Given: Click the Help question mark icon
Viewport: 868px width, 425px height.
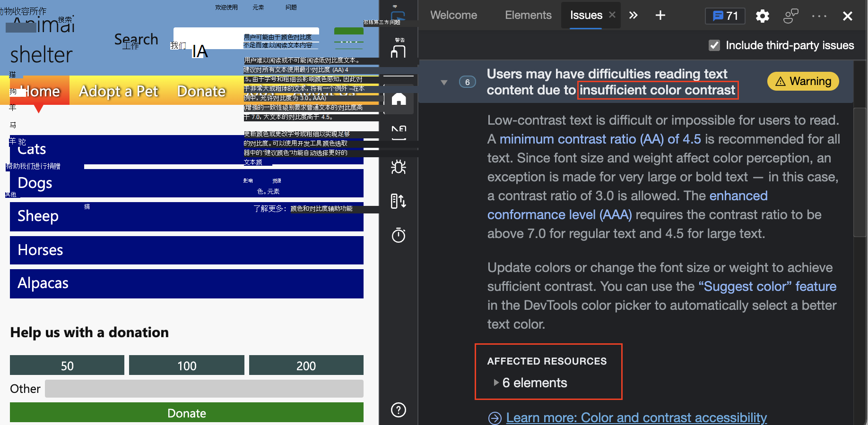Looking at the screenshot, I should coord(399,410).
